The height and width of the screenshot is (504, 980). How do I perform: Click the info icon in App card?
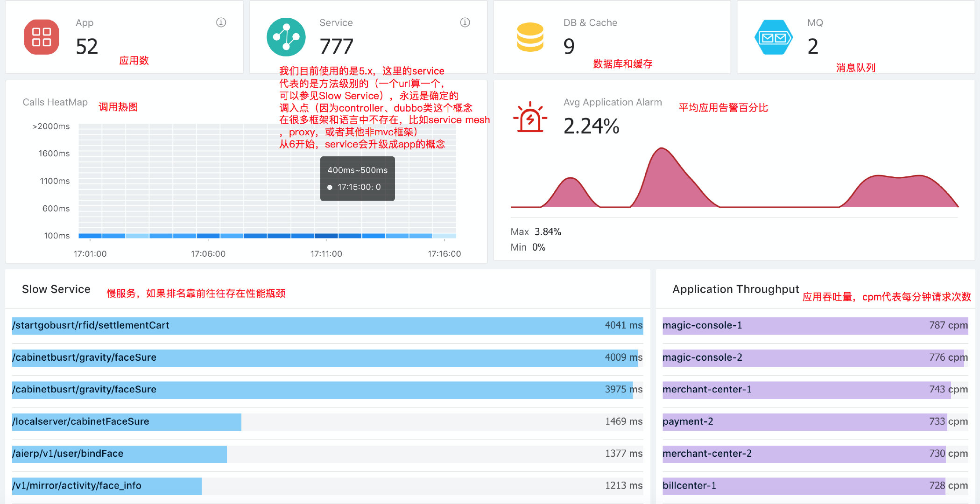(221, 22)
